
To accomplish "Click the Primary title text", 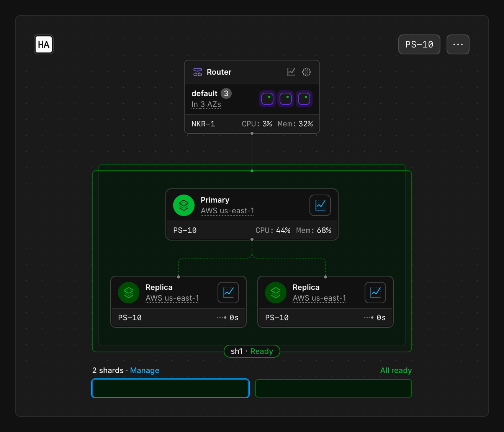I will [215, 200].
